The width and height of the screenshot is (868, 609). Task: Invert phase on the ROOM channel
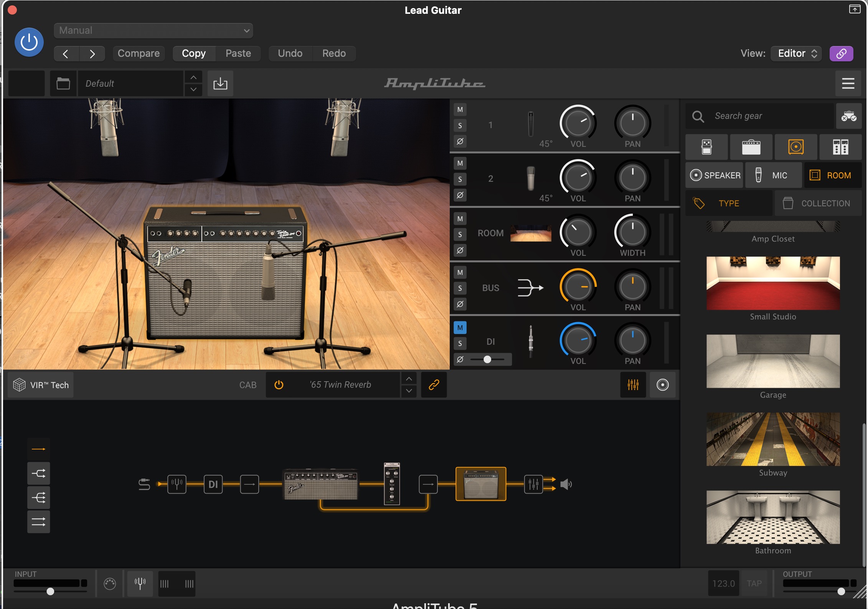[x=460, y=250]
